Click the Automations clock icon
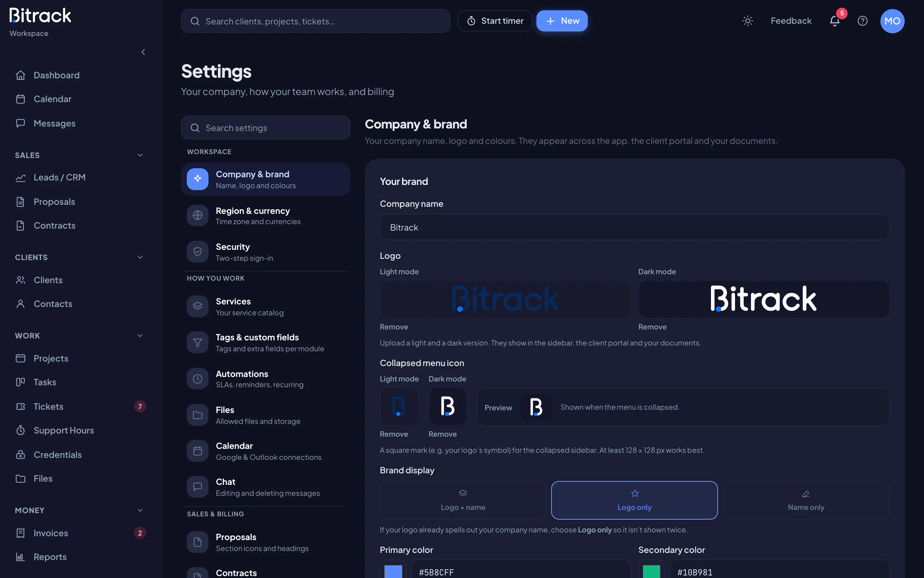924x578 pixels. pos(197,379)
